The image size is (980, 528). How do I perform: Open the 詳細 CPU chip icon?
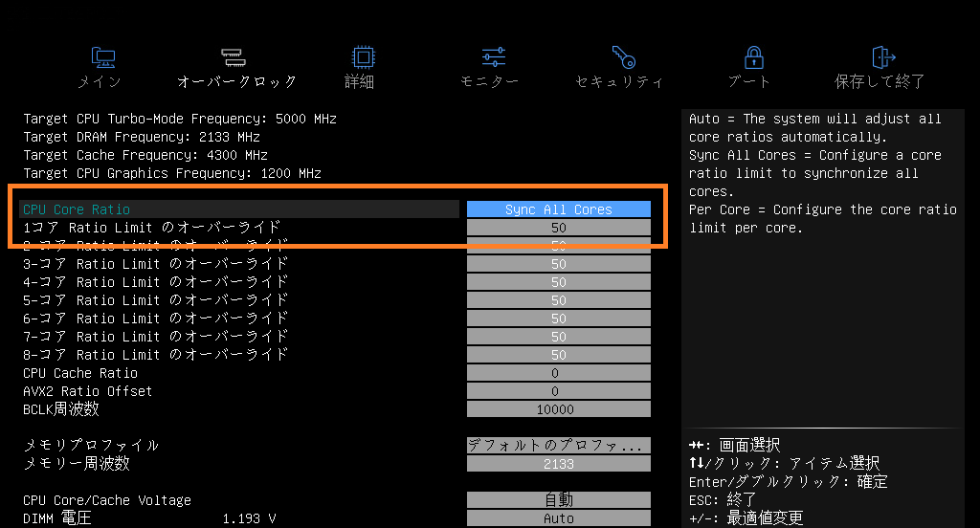point(363,57)
